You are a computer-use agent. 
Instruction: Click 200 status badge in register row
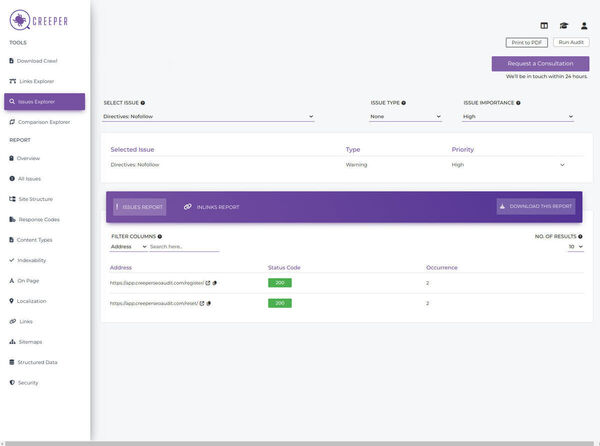(x=280, y=283)
